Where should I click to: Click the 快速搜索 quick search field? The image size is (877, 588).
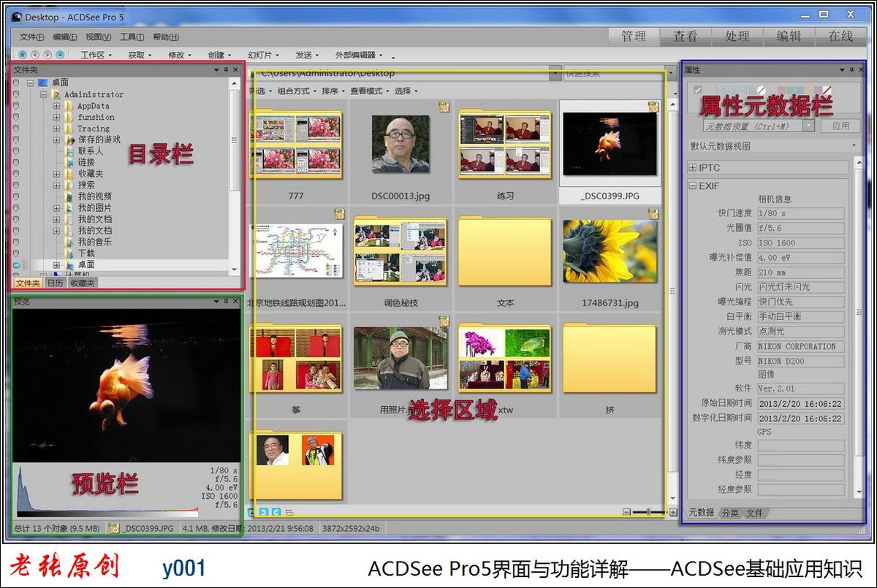pos(615,74)
